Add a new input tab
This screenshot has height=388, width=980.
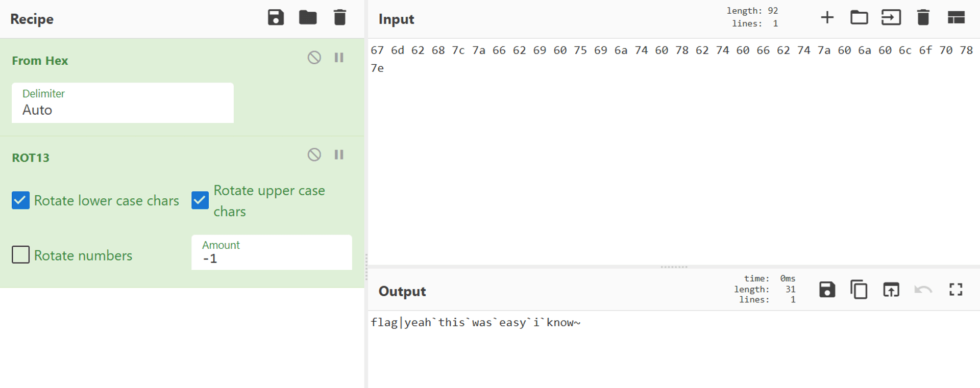click(827, 18)
